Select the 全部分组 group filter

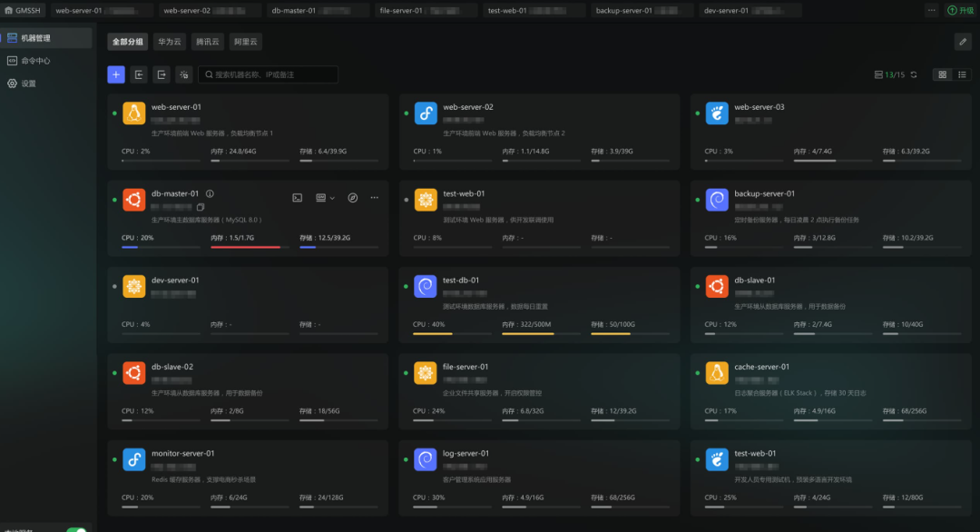click(128, 42)
